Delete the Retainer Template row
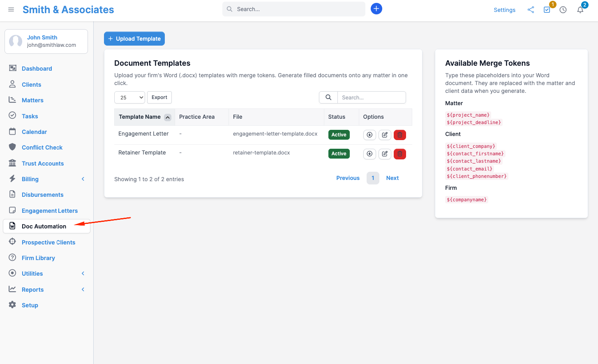The image size is (598, 364). 400,154
